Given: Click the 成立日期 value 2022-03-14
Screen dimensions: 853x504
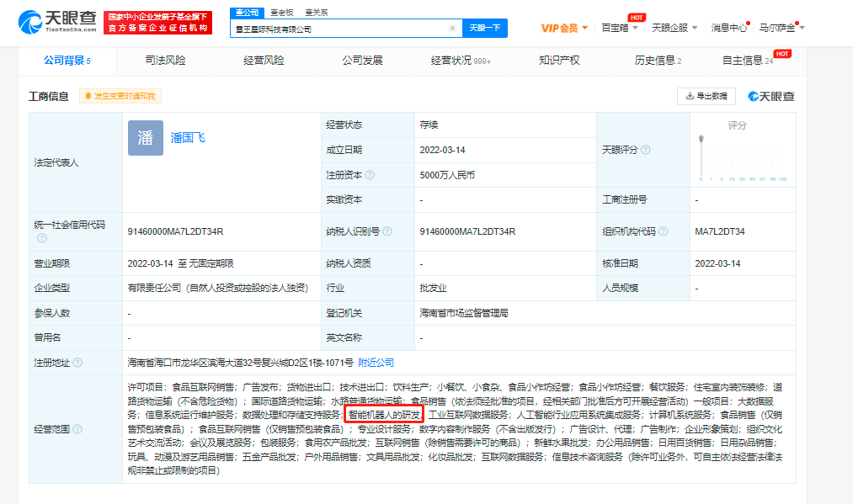Looking at the screenshot, I should [x=442, y=150].
